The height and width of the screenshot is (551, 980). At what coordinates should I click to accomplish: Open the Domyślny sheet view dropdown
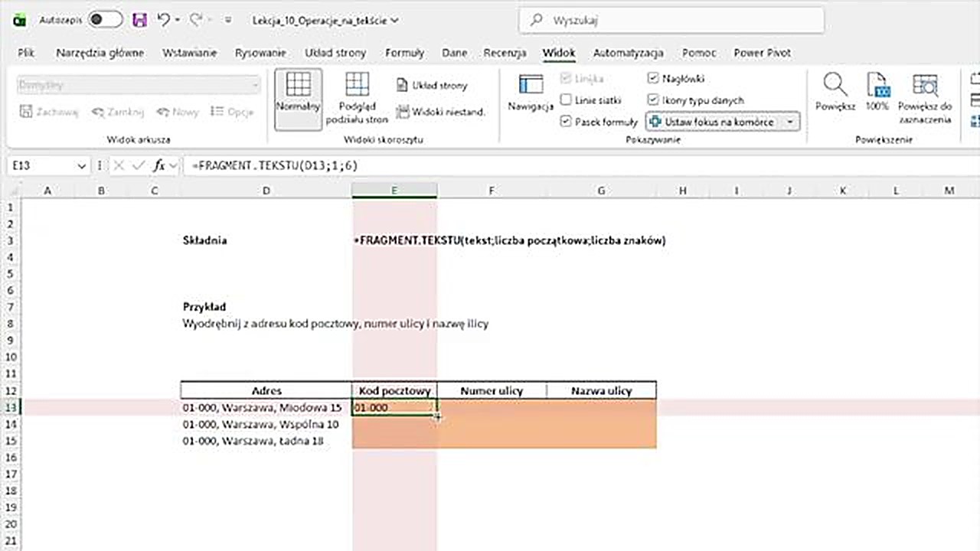(x=139, y=85)
